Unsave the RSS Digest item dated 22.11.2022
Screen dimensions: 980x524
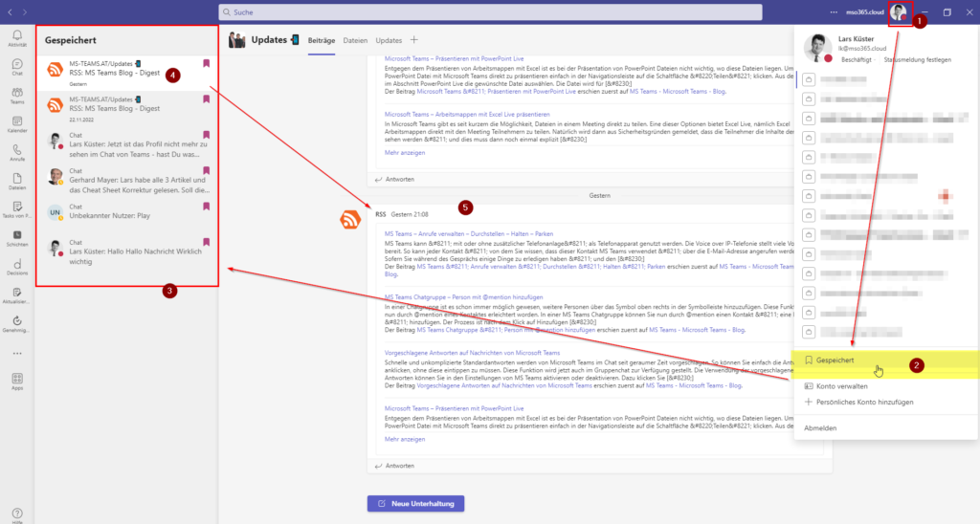207,98
